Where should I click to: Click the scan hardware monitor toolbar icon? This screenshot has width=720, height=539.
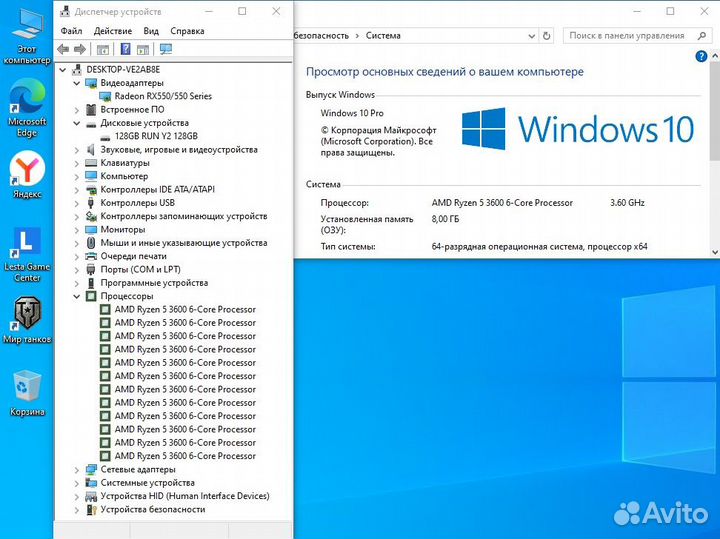point(166,49)
